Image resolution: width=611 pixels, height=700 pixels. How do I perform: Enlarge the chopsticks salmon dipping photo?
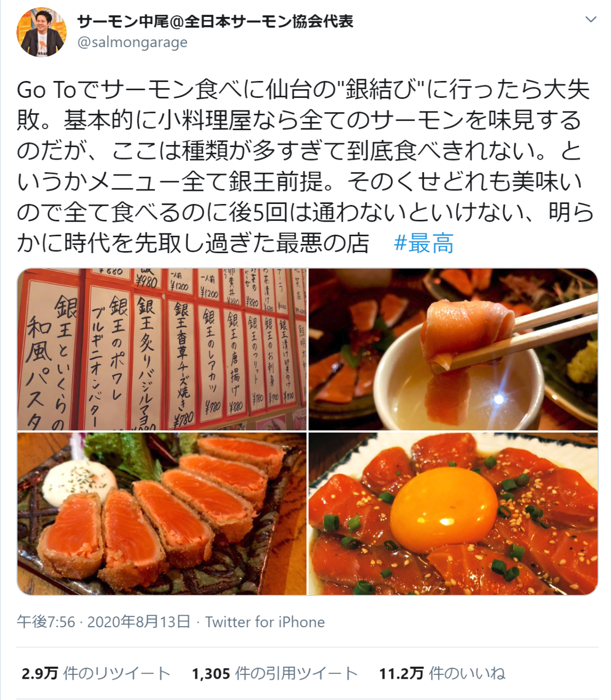coord(453,349)
